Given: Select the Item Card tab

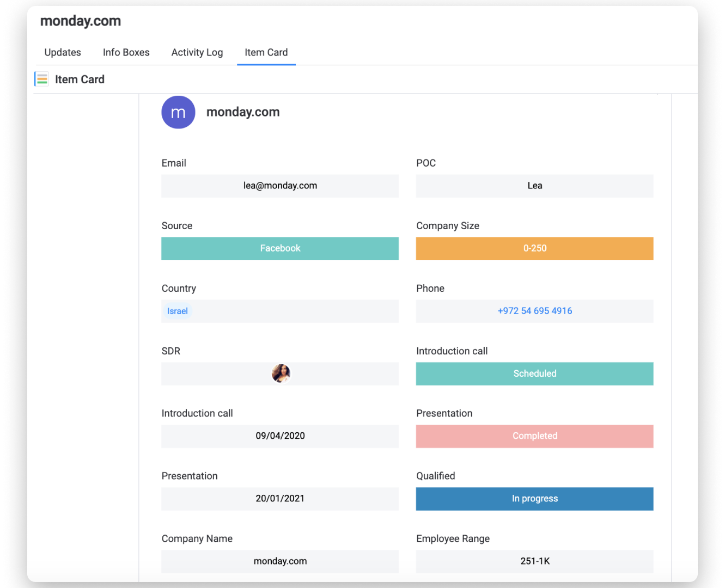Looking at the screenshot, I should click(x=266, y=52).
